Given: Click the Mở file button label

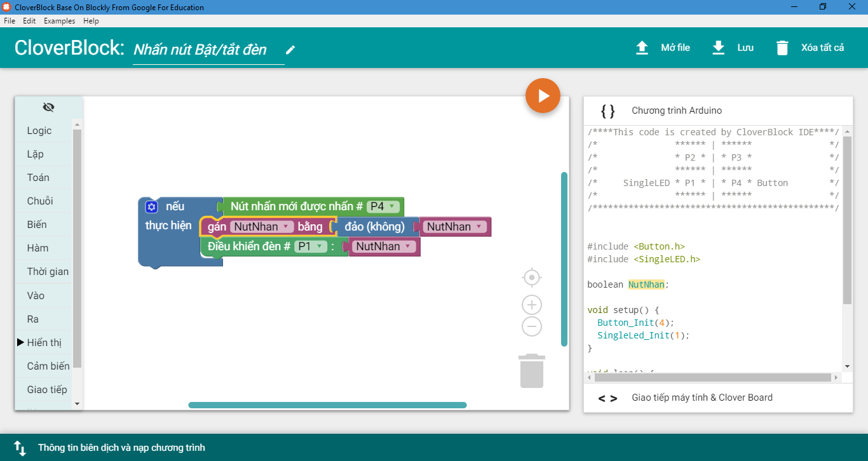Looking at the screenshot, I should tap(675, 48).
